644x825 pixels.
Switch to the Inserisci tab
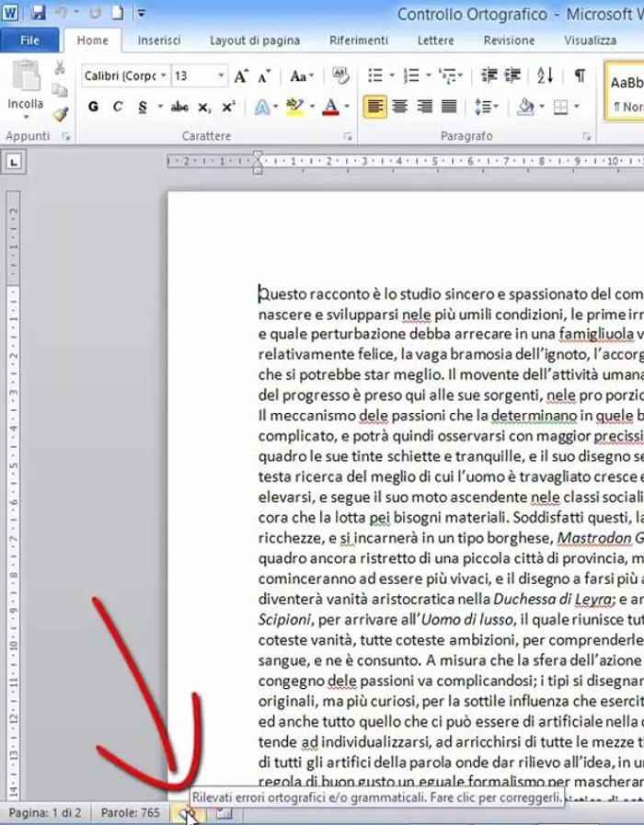(x=159, y=40)
